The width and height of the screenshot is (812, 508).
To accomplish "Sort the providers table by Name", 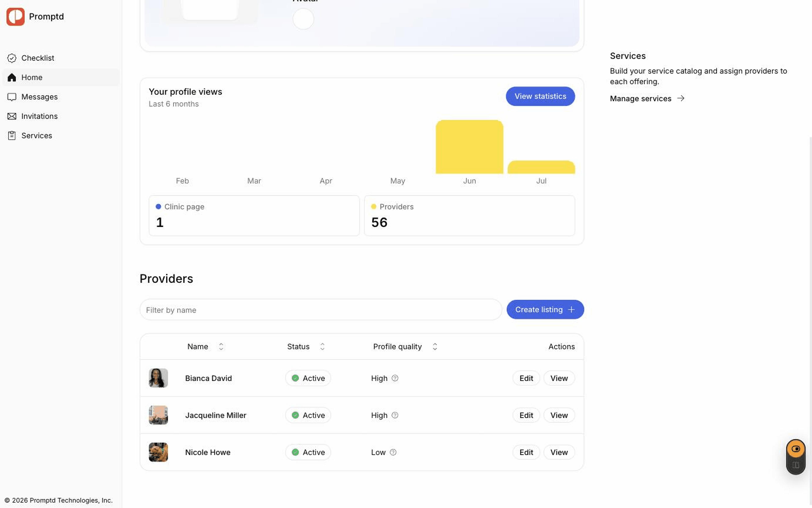I will pos(205,346).
